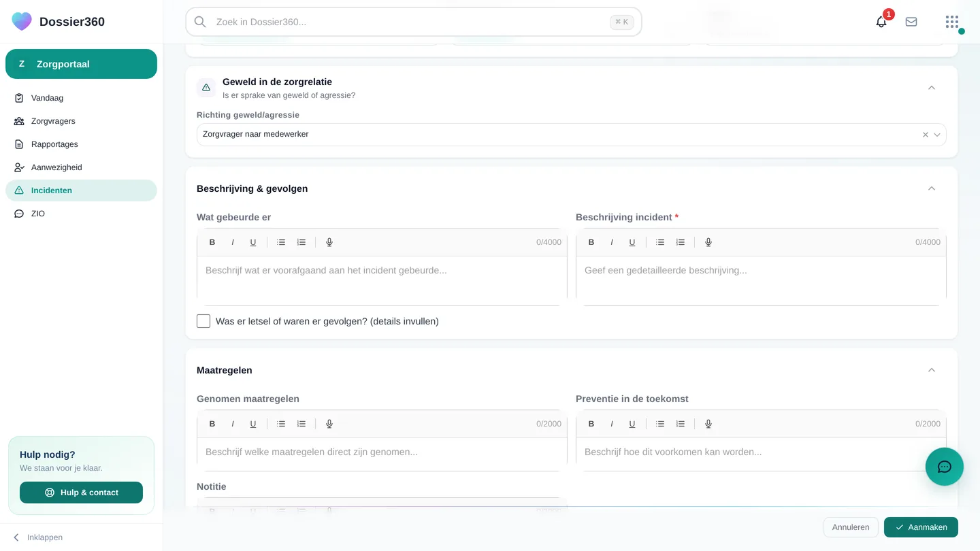Screen dimensions: 980x551
Task: Click the Annuleren button
Action: click(851, 527)
